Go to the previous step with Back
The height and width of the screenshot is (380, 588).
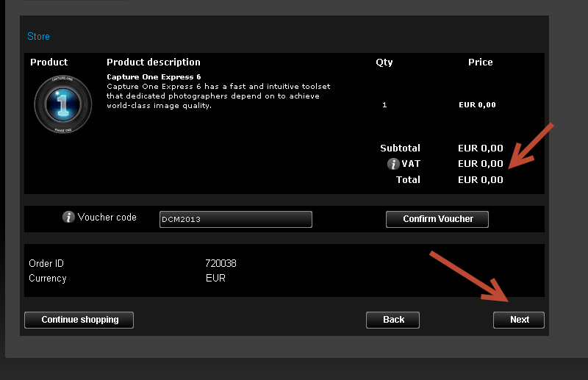point(392,320)
